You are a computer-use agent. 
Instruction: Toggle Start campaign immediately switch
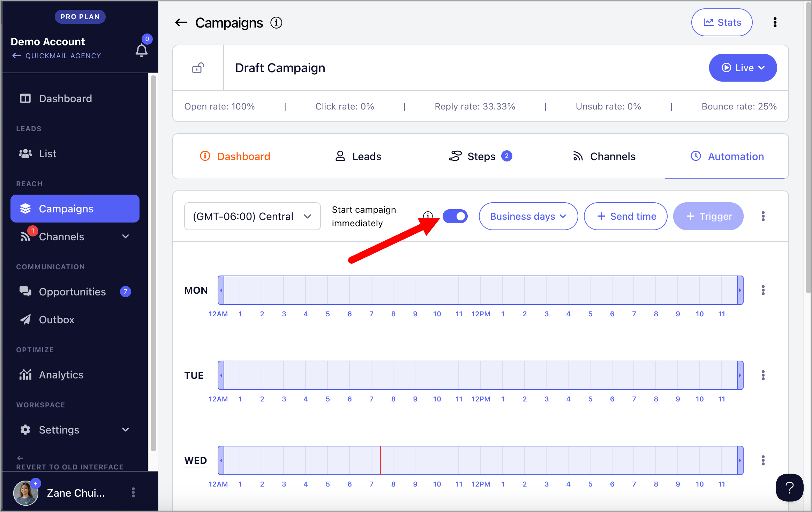point(455,216)
